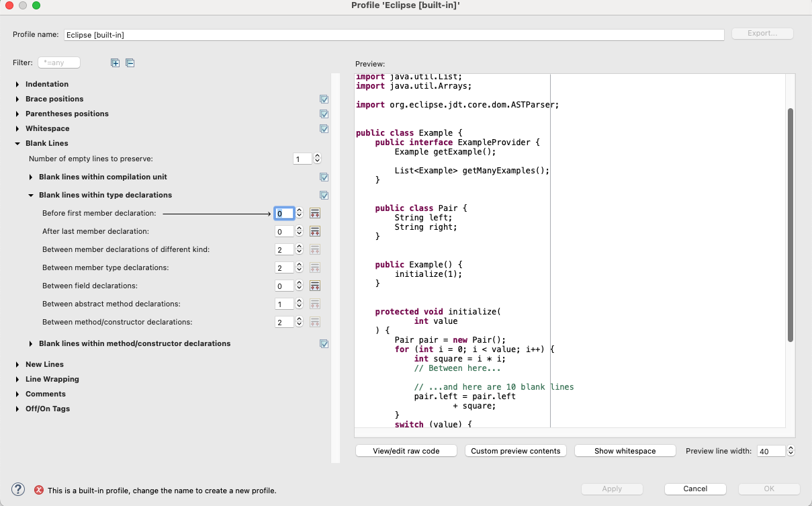This screenshot has height=506, width=812.
Task: Expand the Indentation section
Action: [x=17, y=84]
